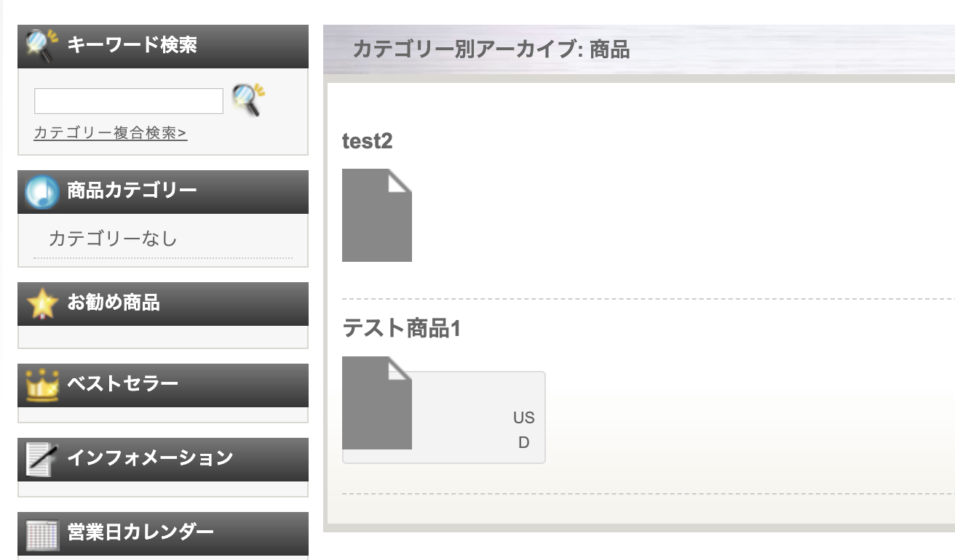Click the crown icon beside ベストセラー

41,385
